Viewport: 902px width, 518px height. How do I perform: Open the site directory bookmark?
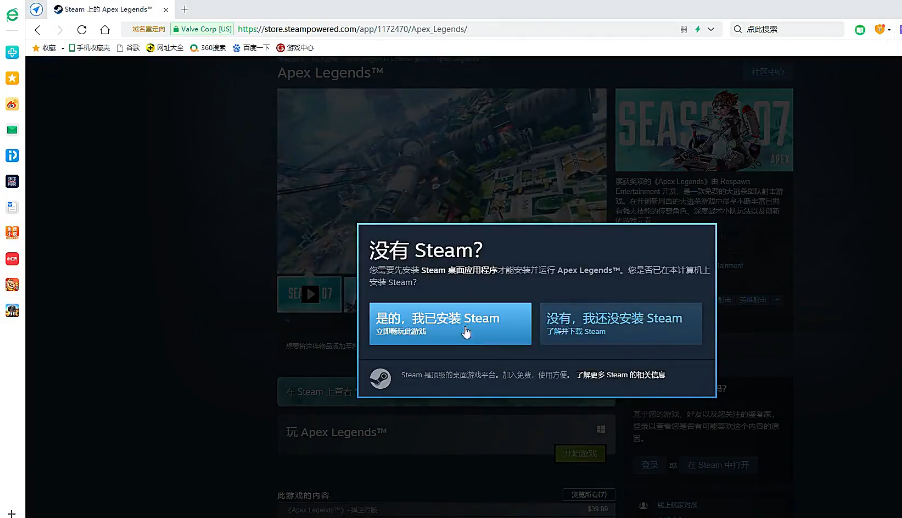pyautogui.click(x=165, y=48)
